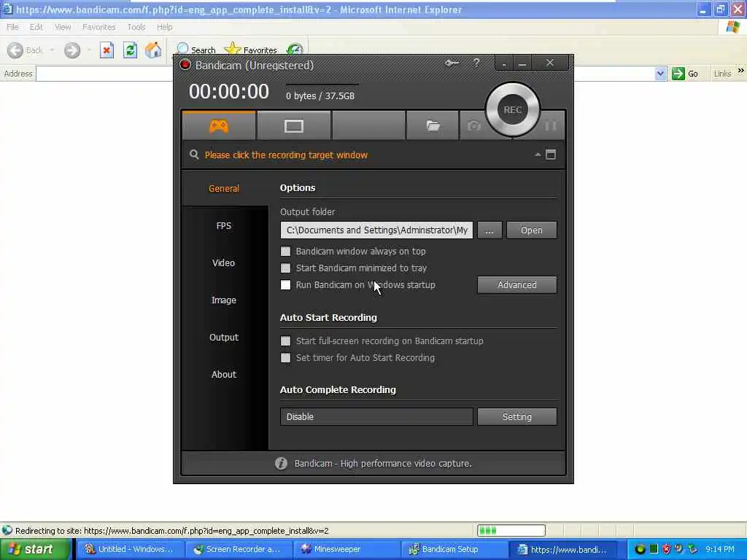Screen dimensions: 747x560
Task: Click the camera screenshot capture icon
Action: pyautogui.click(x=473, y=126)
